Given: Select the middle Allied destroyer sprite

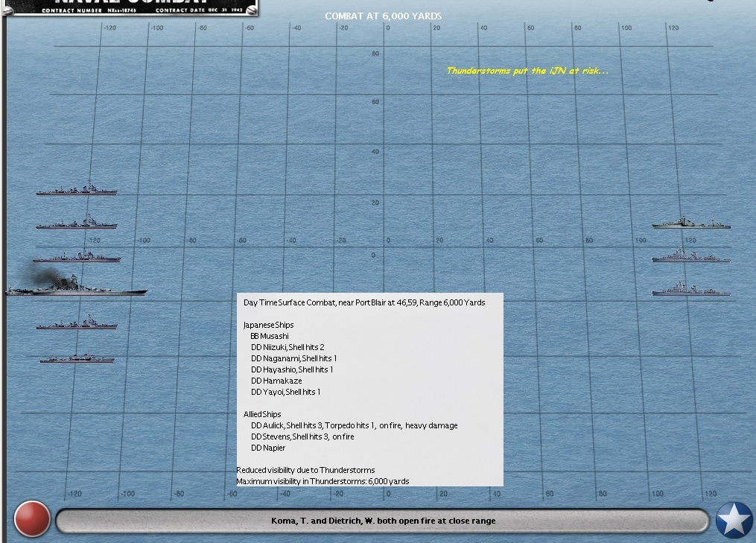Looking at the screenshot, I should tap(691, 255).
